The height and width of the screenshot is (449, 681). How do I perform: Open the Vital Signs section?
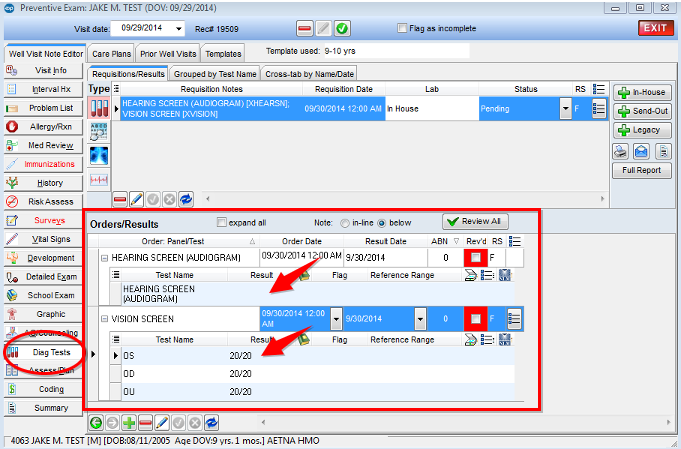[x=43, y=239]
